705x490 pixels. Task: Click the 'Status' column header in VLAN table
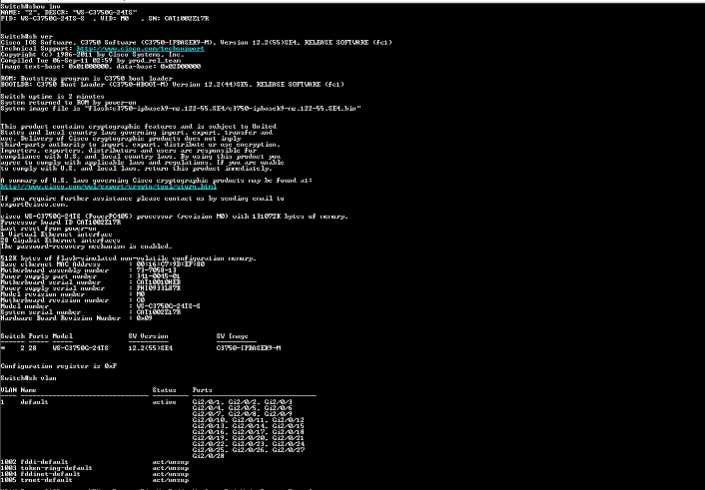click(x=165, y=390)
